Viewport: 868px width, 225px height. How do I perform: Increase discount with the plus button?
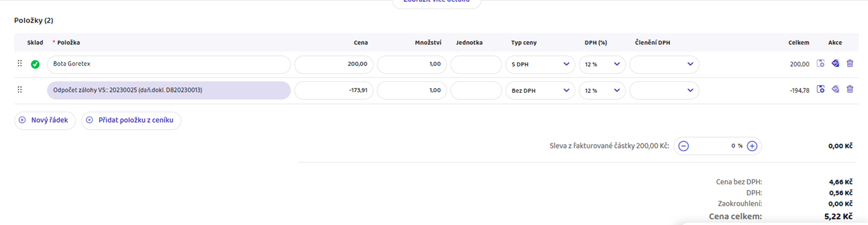click(752, 146)
